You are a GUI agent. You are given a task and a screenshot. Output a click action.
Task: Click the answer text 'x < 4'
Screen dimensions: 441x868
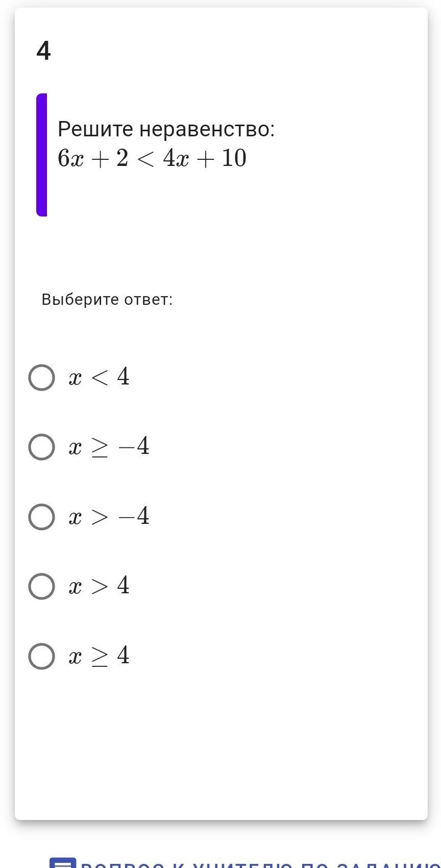pyautogui.click(x=99, y=378)
